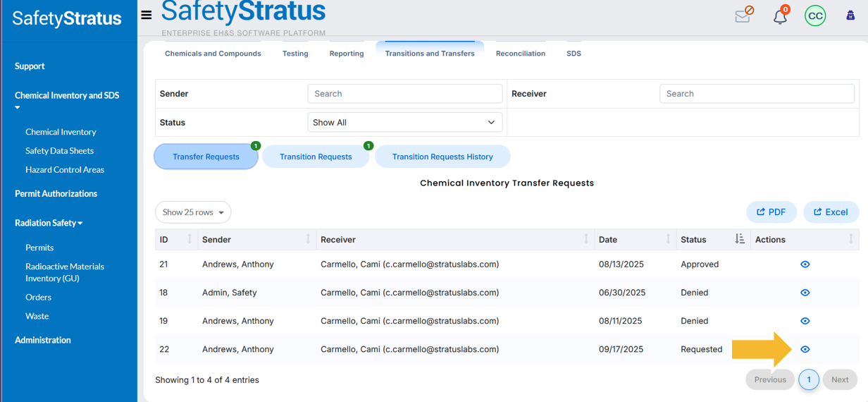The height and width of the screenshot is (402, 868).
Task: Sort table by the Sender column
Action: point(256,240)
